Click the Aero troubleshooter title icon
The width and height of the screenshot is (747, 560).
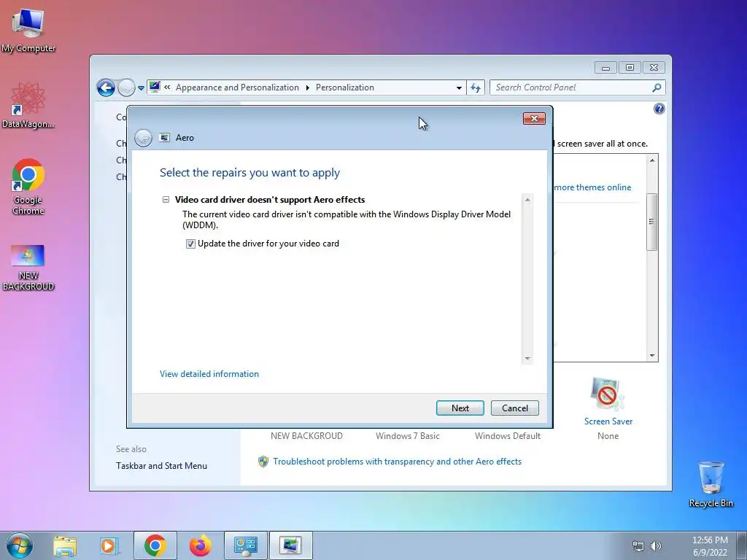tap(164, 138)
